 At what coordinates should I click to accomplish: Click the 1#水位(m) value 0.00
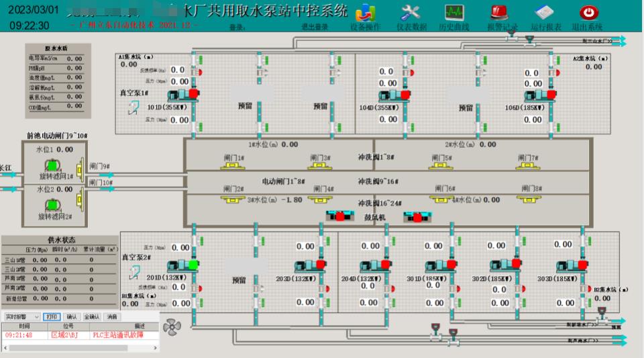[x=290, y=144]
